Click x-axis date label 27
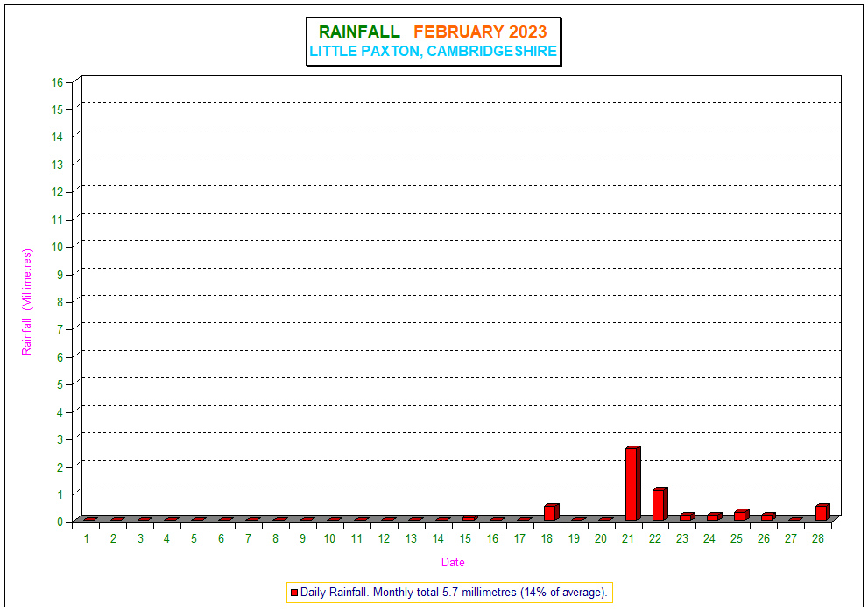Image resolution: width=868 pixels, height=611 pixels. (791, 539)
